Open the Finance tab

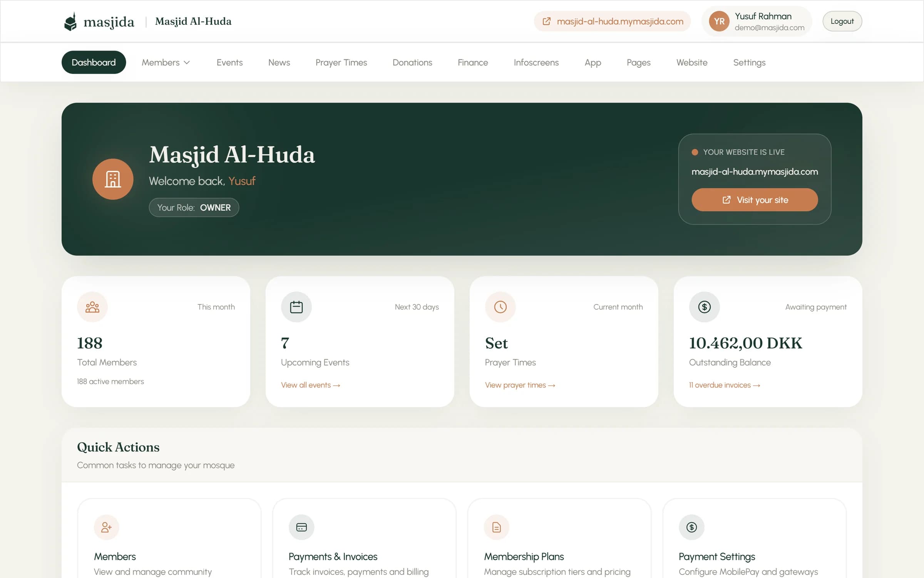click(x=473, y=62)
